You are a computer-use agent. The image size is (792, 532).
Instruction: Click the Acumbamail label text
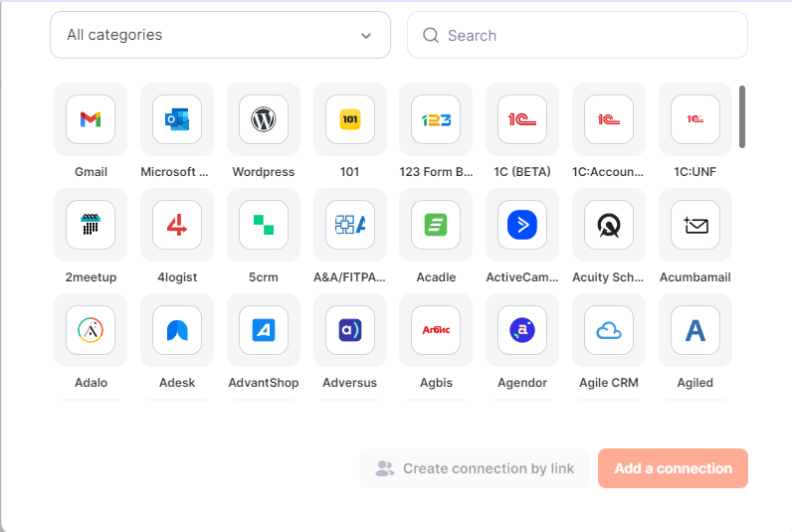point(695,277)
